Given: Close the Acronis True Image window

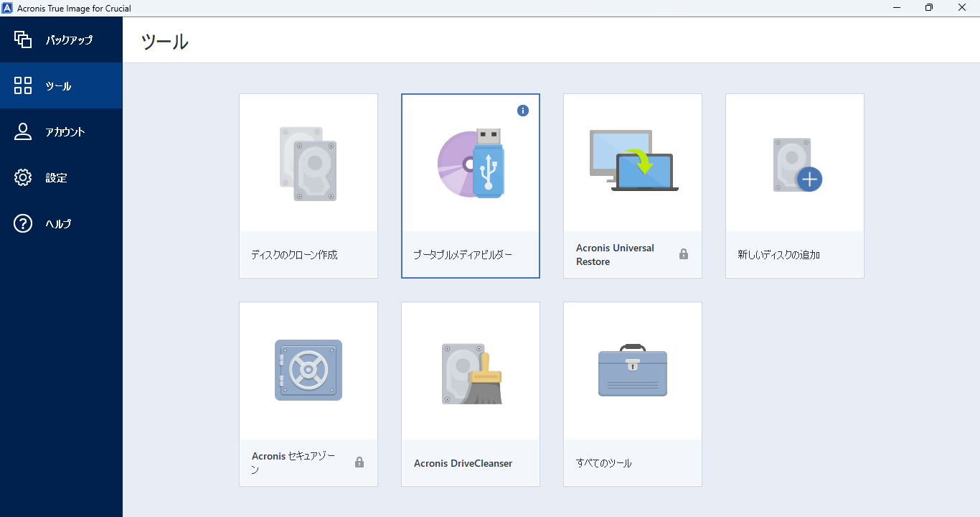Looking at the screenshot, I should [962, 8].
